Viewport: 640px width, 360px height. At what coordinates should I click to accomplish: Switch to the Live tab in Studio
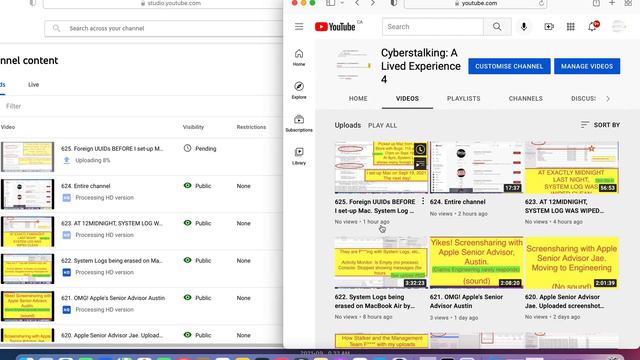33,84
